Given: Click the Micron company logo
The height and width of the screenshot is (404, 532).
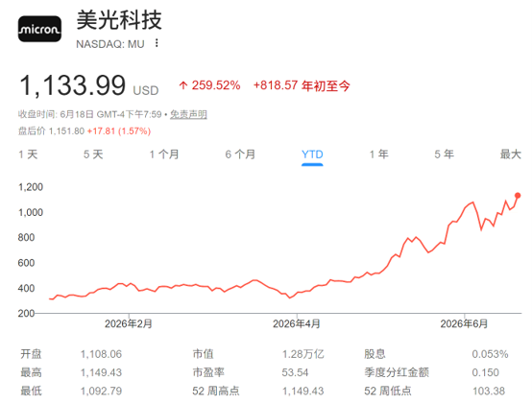Looking at the screenshot, I should point(39,29).
